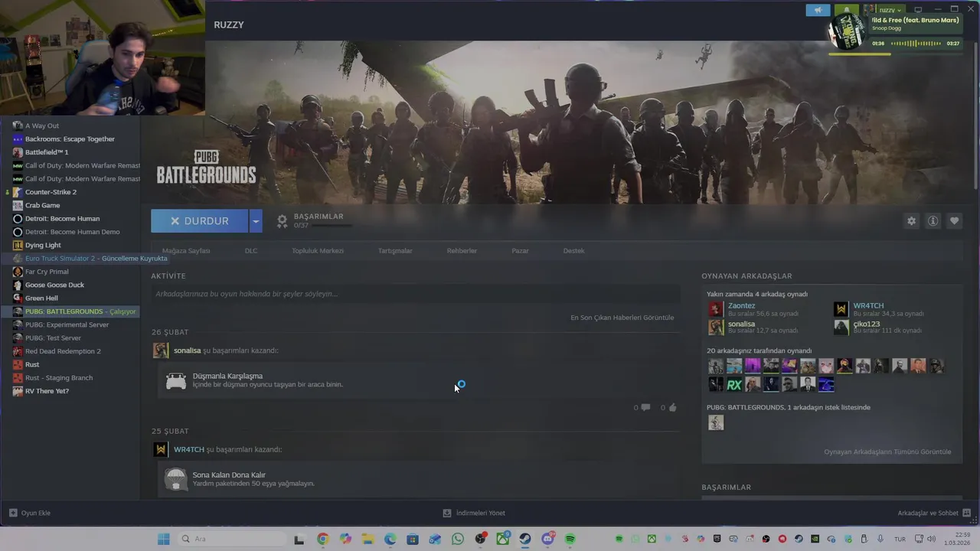Click the album art of the music overlay
Viewport: 980px width, 551px height.
click(847, 32)
